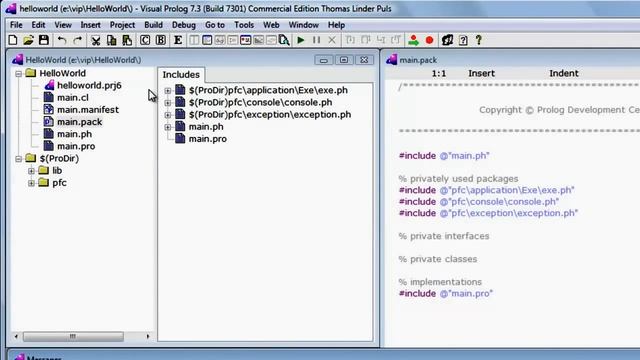Click the Insert mode indicator in editor
This screenshot has width=640, height=360.
click(x=482, y=73)
